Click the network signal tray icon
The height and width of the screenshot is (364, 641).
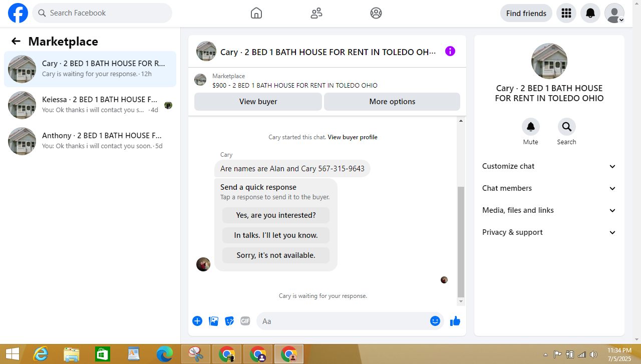tap(582, 354)
